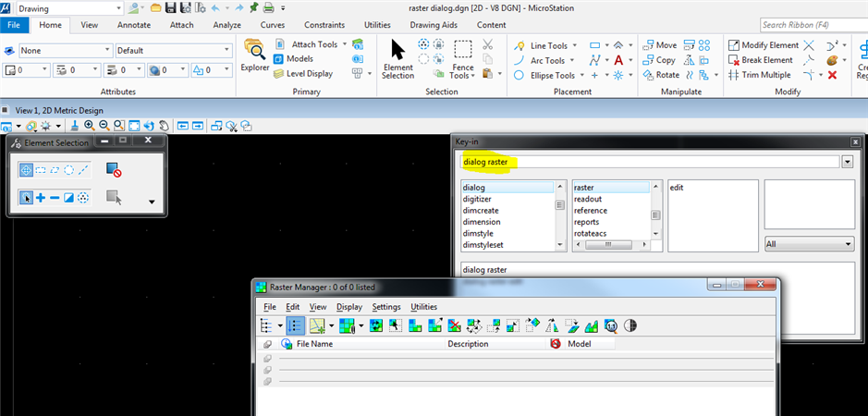Select Line selection method in Element Selection
The width and height of the screenshot is (868, 416).
coord(83,170)
